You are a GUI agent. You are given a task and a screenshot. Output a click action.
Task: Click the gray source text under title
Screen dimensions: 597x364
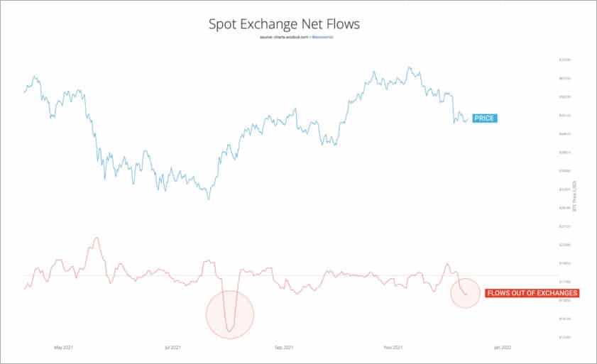pos(285,38)
